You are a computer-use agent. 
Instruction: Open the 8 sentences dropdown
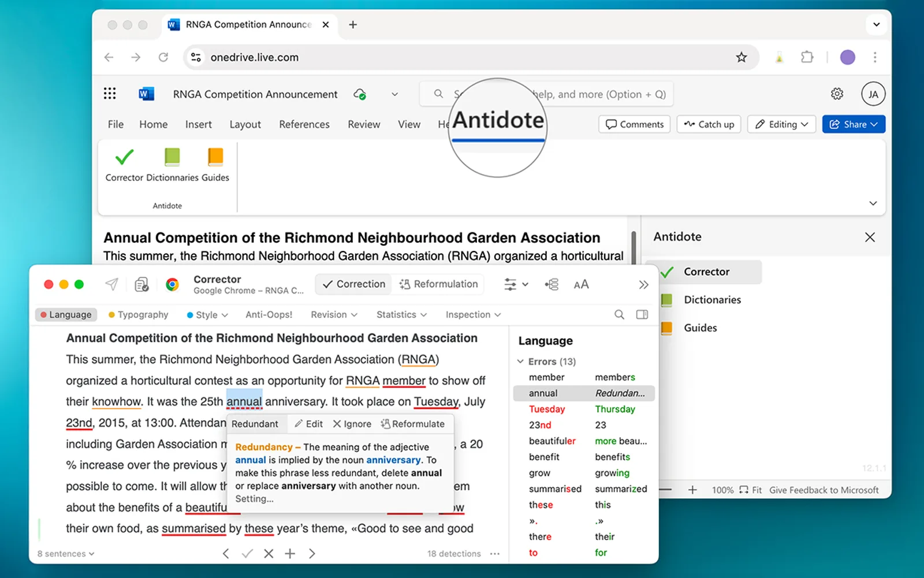tap(66, 554)
